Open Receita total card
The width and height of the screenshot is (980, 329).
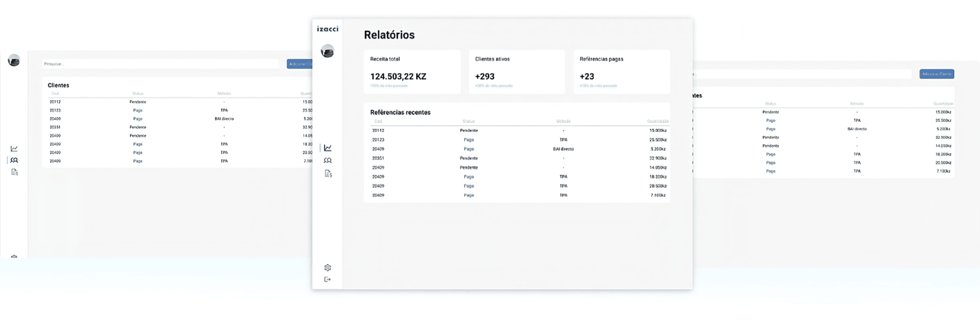coord(412,72)
